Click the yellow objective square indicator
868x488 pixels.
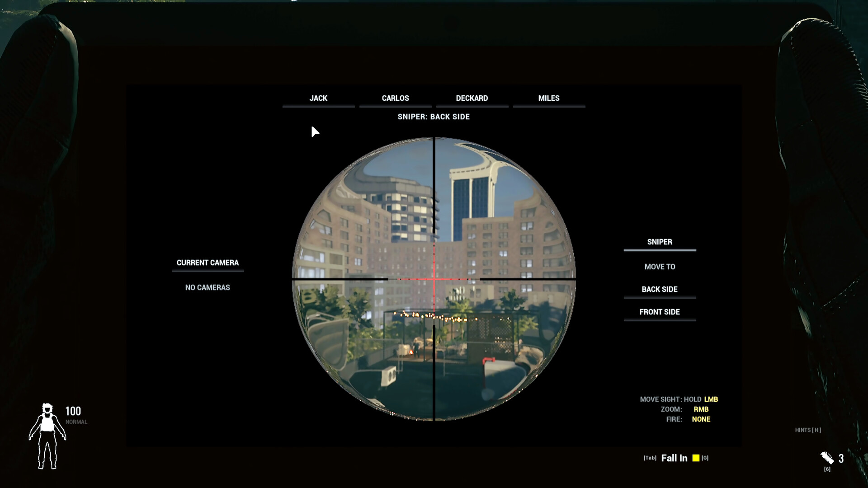click(696, 458)
